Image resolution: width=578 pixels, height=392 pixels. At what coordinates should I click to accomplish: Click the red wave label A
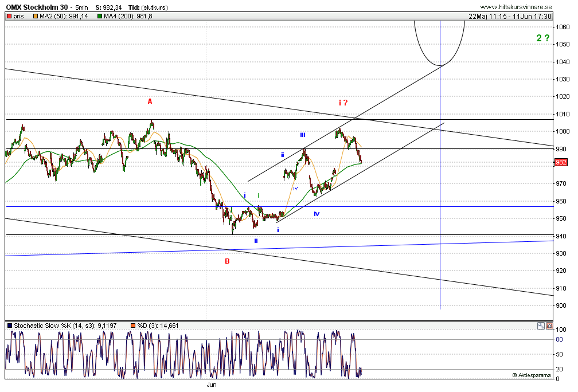point(150,101)
